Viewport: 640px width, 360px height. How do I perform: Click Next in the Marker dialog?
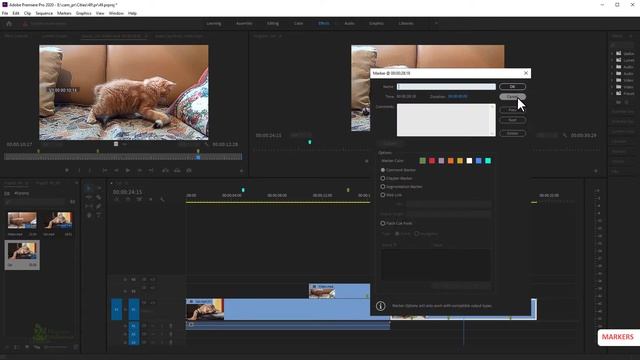513,120
